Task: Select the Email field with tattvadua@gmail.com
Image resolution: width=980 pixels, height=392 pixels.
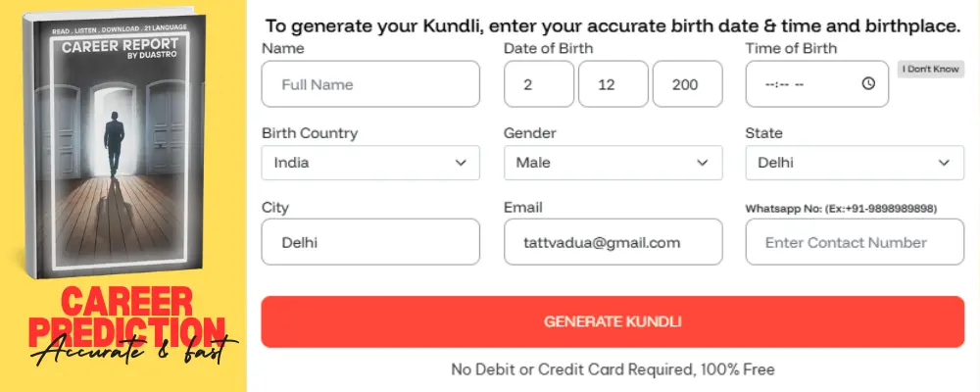Action: (612, 242)
